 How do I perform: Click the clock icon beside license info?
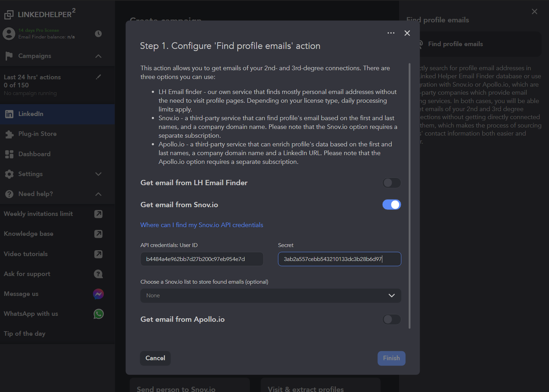coord(98,34)
